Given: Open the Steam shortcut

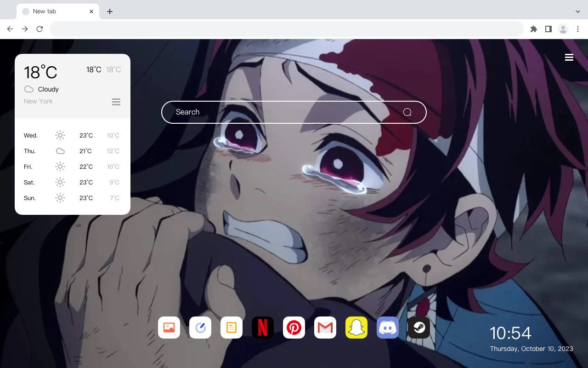Looking at the screenshot, I should click(x=419, y=328).
